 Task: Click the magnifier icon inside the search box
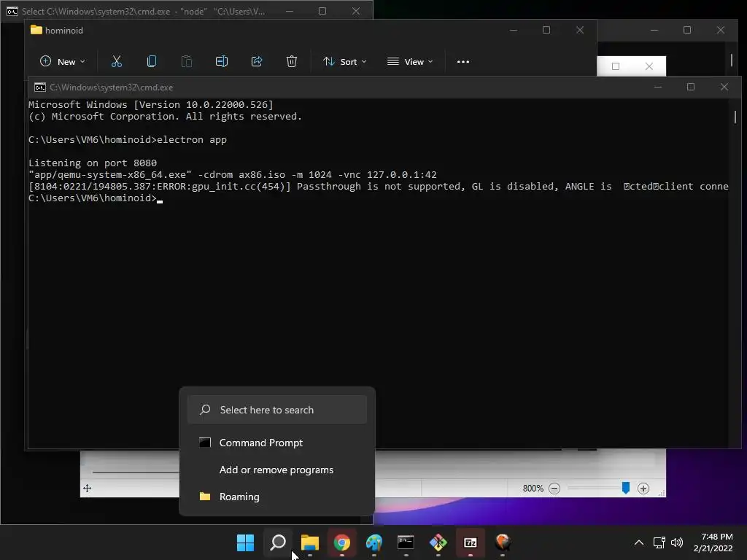[x=205, y=410]
